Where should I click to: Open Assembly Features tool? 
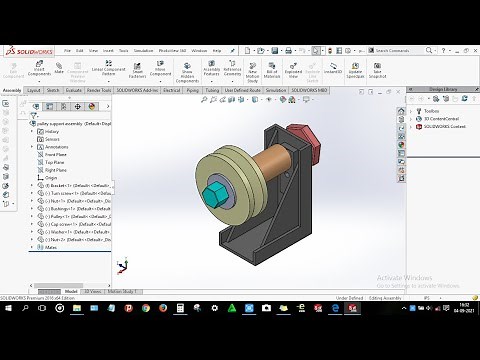[x=212, y=68]
